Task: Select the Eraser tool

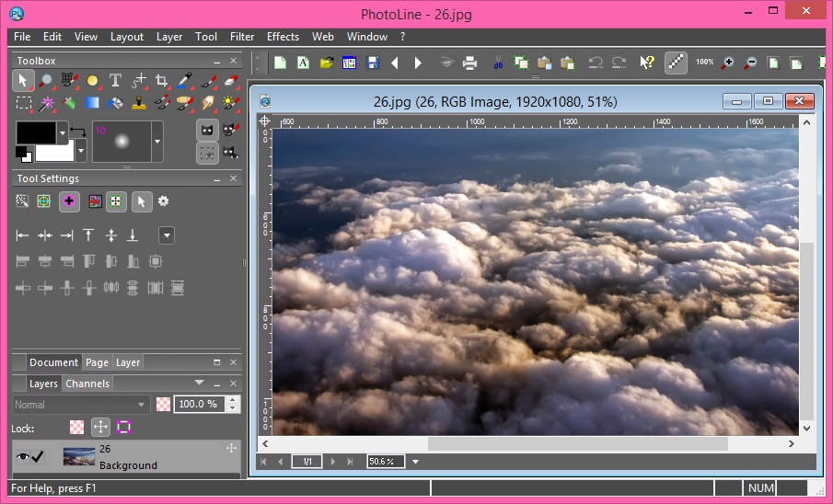Action: point(230,81)
